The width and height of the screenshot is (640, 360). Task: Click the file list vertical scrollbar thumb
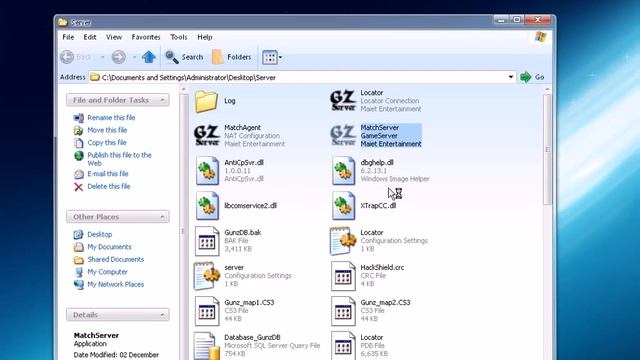click(x=547, y=150)
